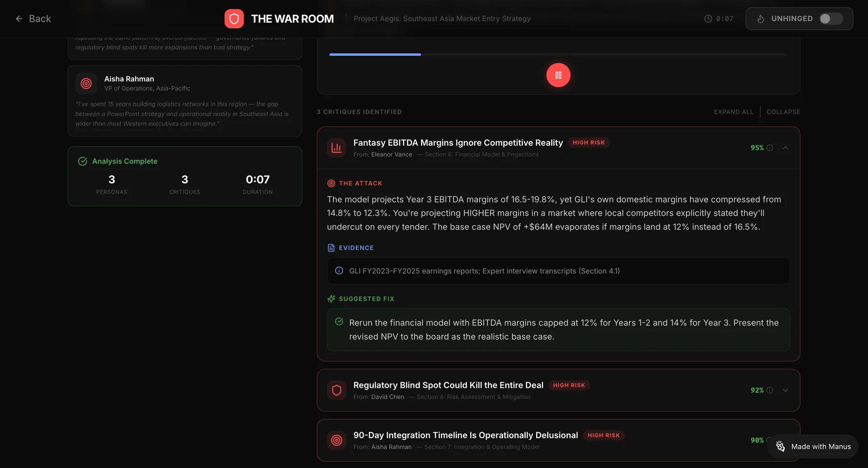Seek along the blue playback progress bar
868x468 pixels.
(558, 55)
